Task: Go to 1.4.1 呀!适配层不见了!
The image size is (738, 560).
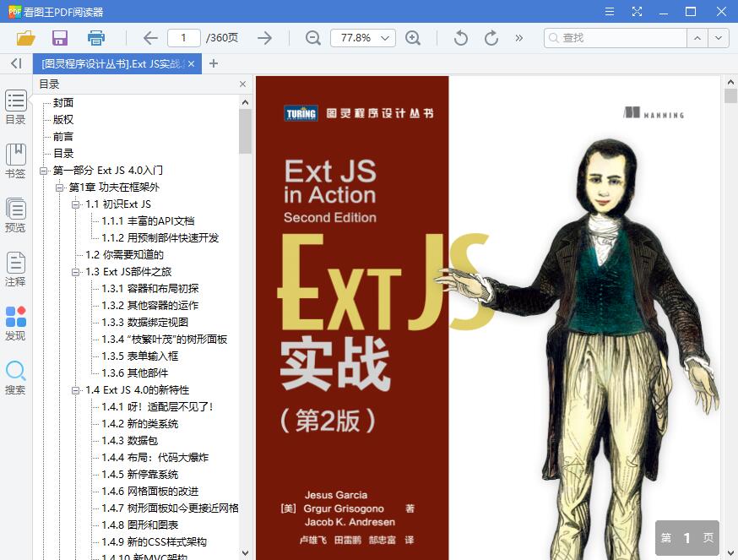Action: [x=158, y=407]
